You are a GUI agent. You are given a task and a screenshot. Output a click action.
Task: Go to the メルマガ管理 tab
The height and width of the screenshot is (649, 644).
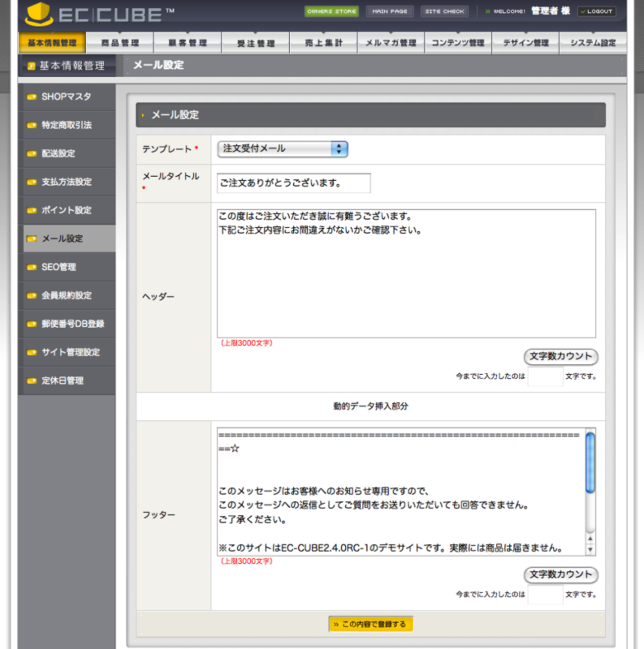pyautogui.click(x=391, y=43)
